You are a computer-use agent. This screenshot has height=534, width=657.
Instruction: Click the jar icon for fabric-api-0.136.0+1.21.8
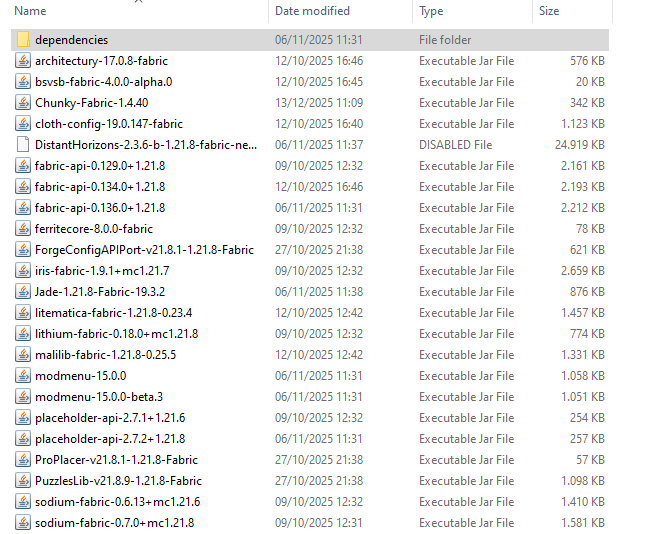point(23,207)
